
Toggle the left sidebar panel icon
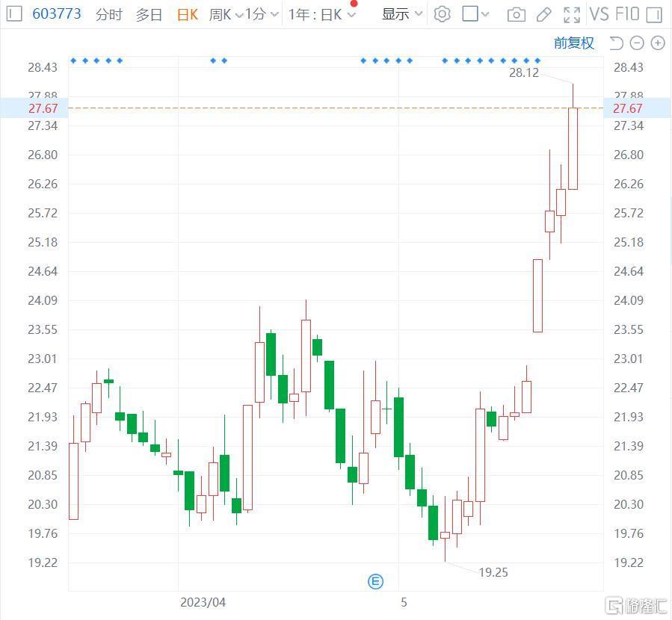tap(14, 14)
